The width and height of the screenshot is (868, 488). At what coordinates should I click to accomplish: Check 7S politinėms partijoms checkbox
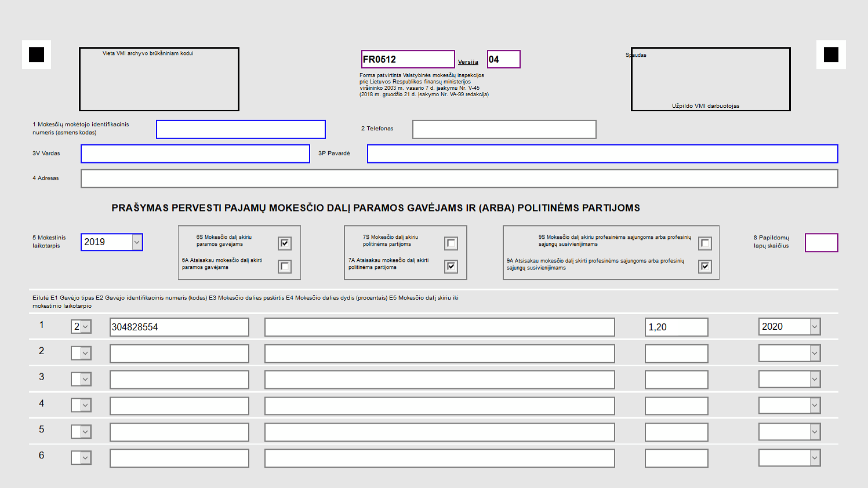[451, 243]
